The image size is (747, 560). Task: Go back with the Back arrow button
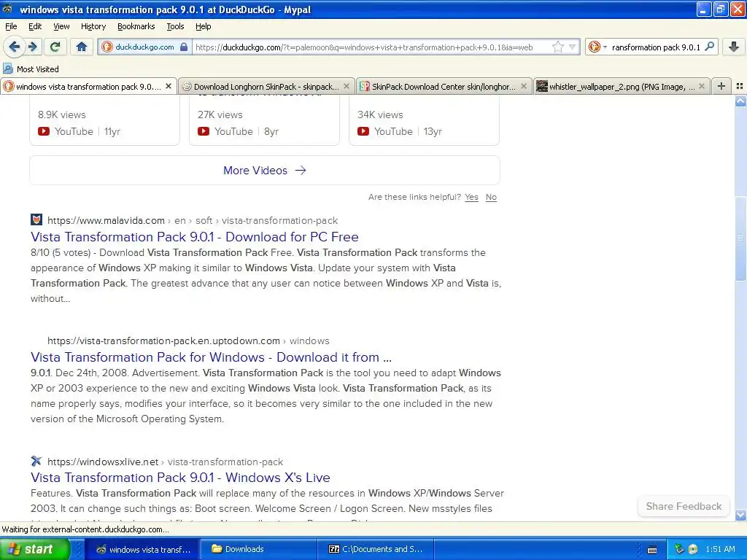[x=14, y=47]
